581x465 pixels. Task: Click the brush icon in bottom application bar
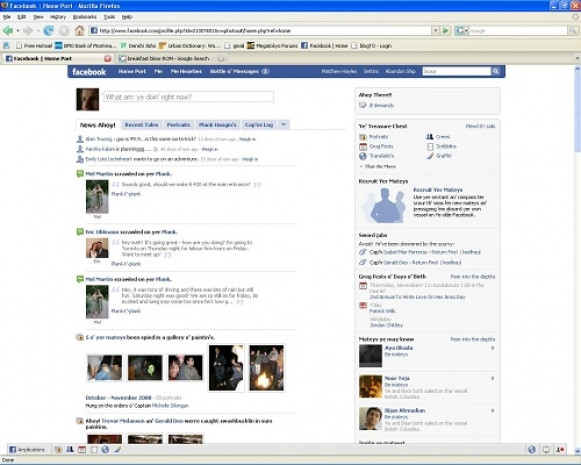point(117,449)
